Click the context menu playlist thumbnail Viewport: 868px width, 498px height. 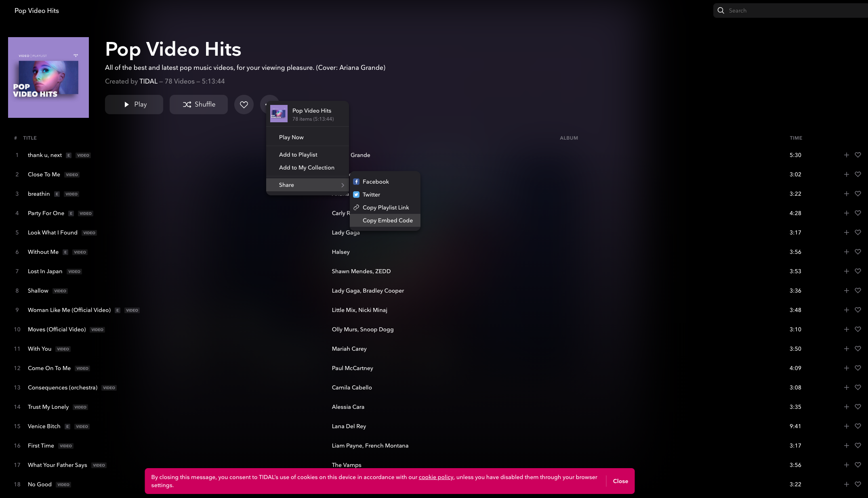point(279,114)
